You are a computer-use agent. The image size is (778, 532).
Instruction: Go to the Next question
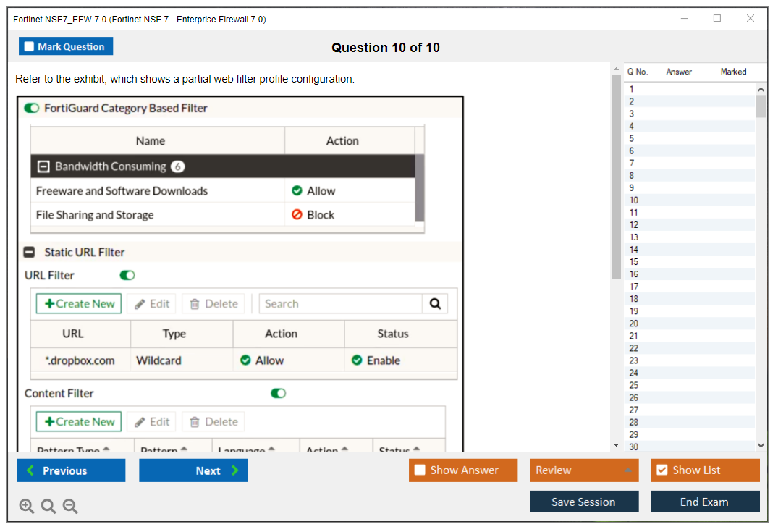(x=193, y=470)
